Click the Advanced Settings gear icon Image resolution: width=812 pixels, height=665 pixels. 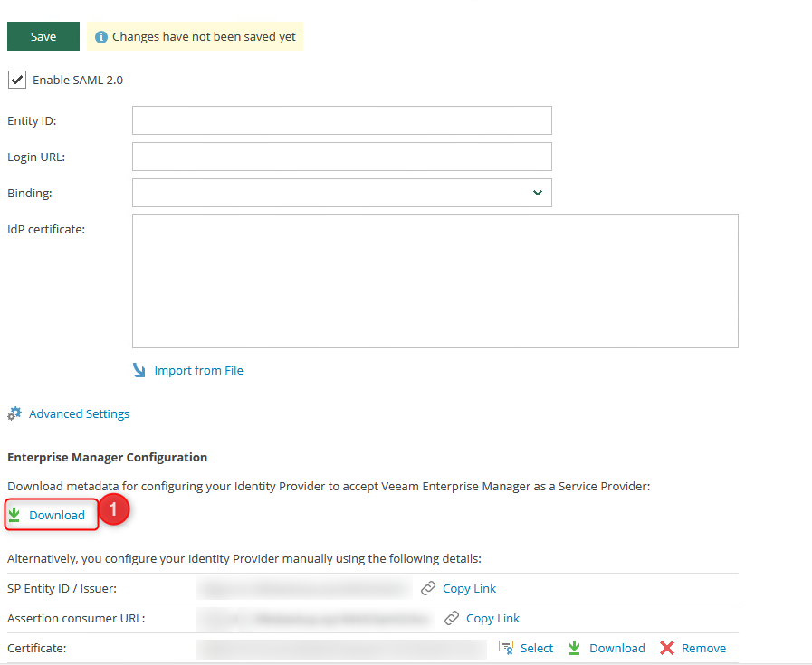tap(14, 413)
